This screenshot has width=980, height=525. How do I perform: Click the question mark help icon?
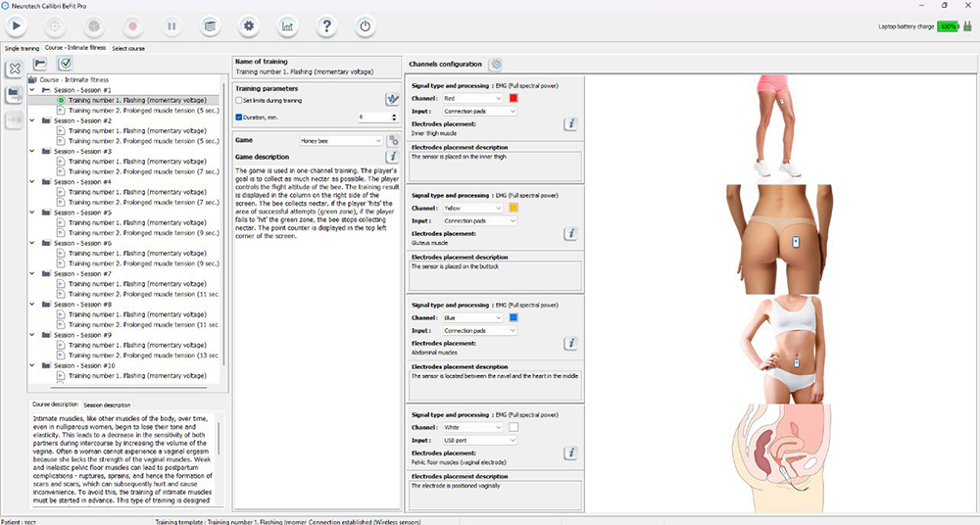tap(326, 25)
